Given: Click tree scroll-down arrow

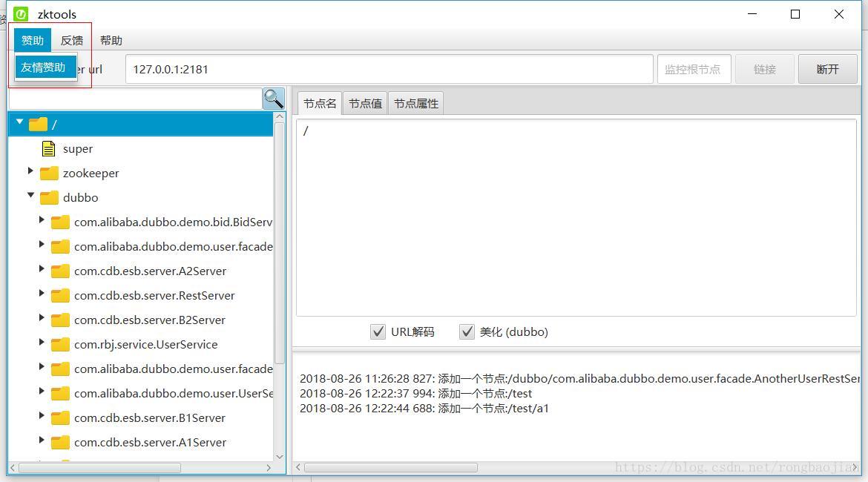Looking at the screenshot, I should coord(280,457).
